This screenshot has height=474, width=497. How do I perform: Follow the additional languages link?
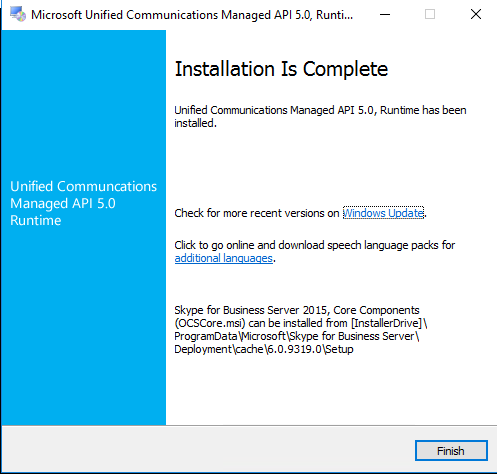click(224, 258)
